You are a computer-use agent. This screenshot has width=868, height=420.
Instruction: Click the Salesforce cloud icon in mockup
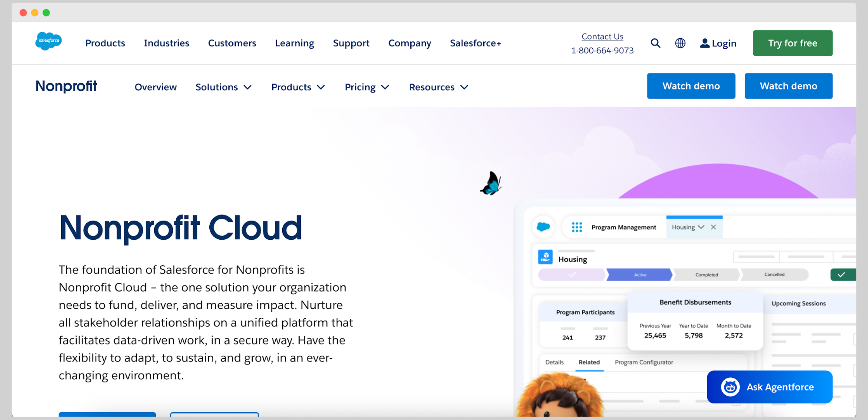click(x=543, y=227)
